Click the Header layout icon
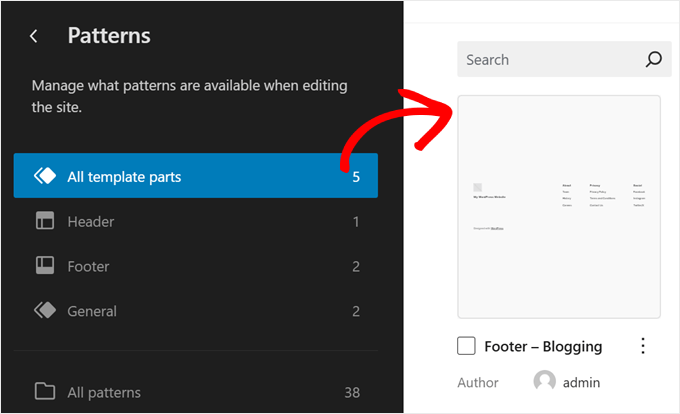Screen dimensions: 680x414 (45, 221)
